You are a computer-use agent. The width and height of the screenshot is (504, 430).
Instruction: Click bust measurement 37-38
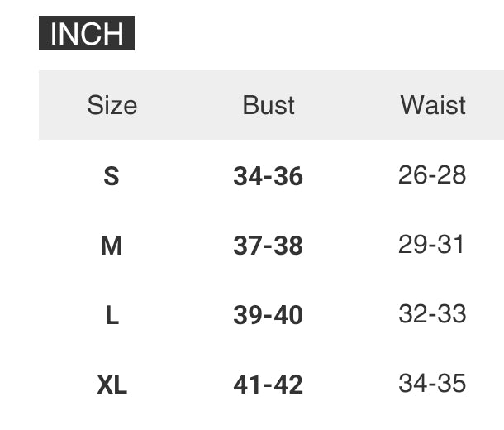(x=268, y=246)
